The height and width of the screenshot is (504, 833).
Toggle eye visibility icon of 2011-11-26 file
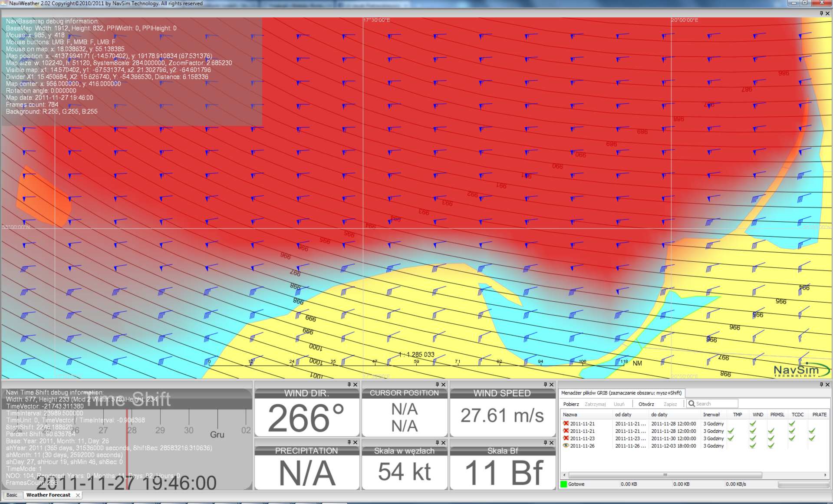(x=566, y=445)
